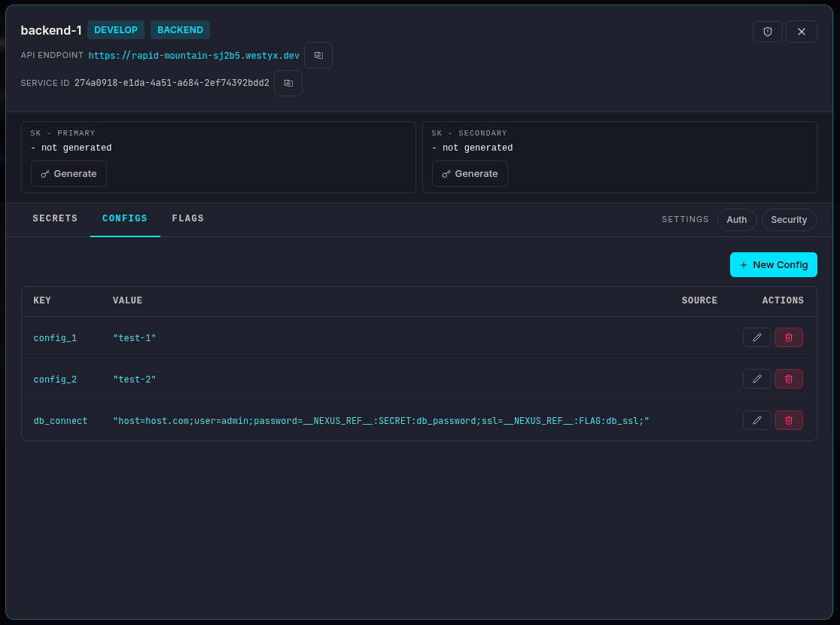Click the VALUE column header

(127, 300)
